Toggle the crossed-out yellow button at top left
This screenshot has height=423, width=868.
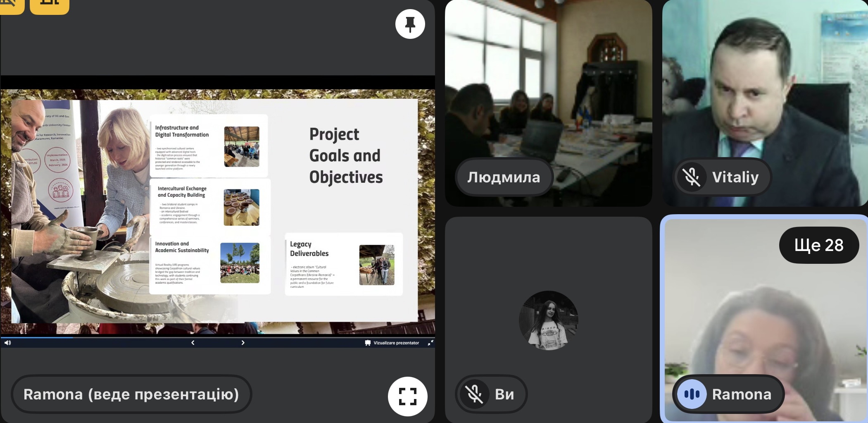(x=10, y=4)
